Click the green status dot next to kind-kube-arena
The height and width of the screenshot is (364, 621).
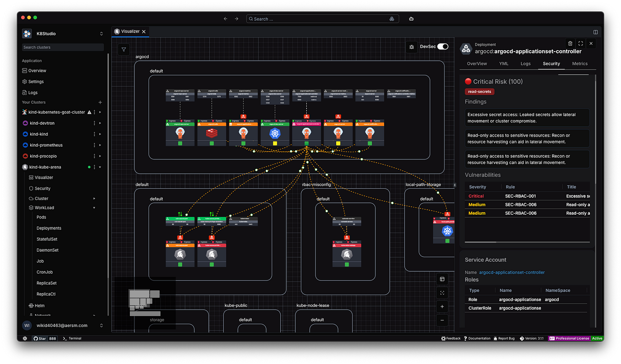pyautogui.click(x=89, y=167)
